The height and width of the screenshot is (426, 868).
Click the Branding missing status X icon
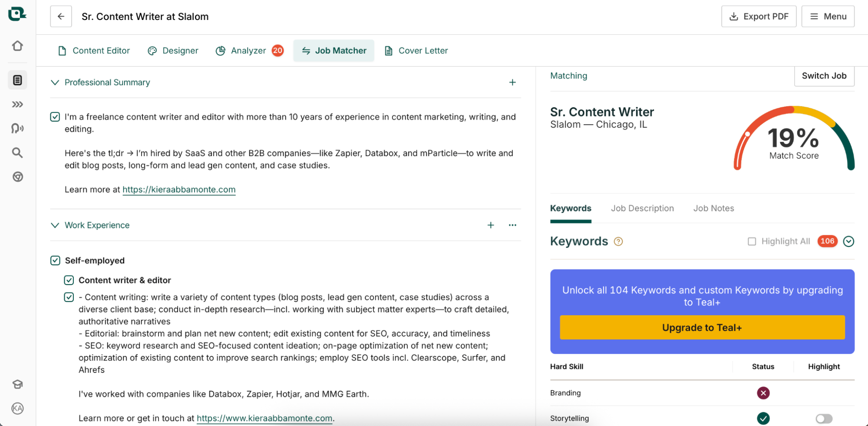(763, 393)
